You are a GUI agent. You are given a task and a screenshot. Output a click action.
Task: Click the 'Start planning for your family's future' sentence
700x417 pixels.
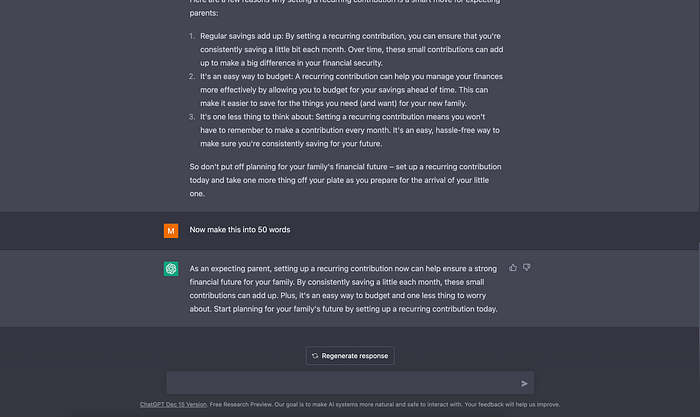click(x=355, y=309)
